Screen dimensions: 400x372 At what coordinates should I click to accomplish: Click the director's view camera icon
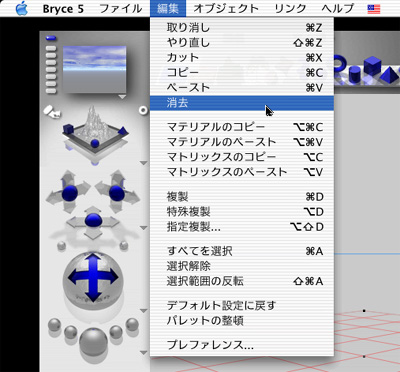[52, 111]
